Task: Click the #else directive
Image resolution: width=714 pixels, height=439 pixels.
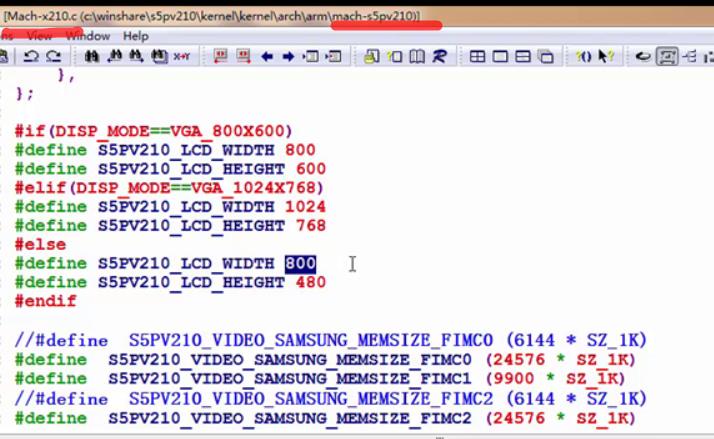Action: (40, 245)
